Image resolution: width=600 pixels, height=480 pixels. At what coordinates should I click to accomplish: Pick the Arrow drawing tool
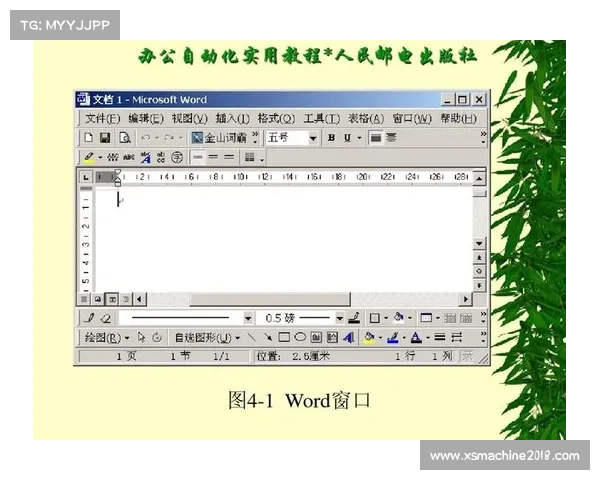click(x=267, y=337)
